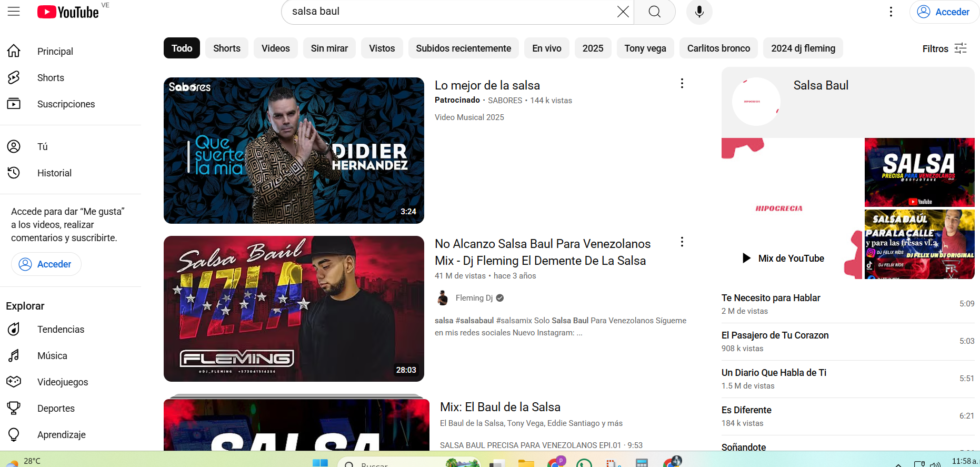Click Acceder button in sidebar
The image size is (980, 467).
coord(46,264)
